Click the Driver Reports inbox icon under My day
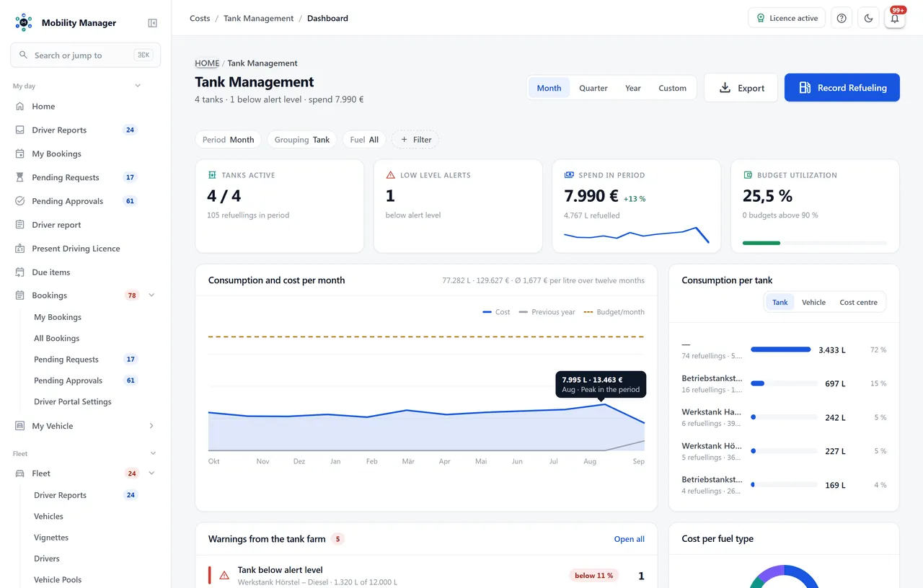 [19, 130]
